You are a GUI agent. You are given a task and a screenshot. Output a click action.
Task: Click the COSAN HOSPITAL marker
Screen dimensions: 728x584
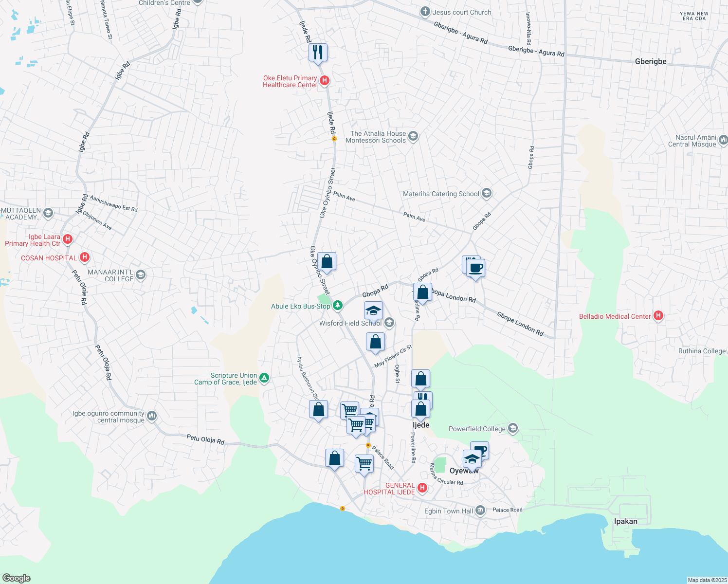point(84,257)
